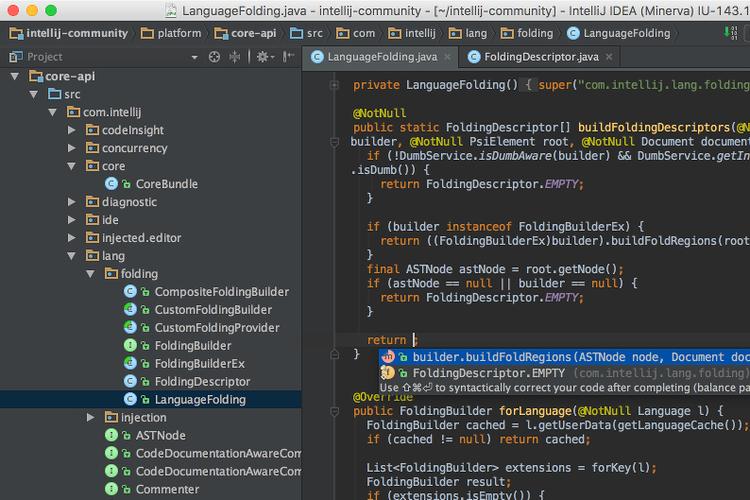
Task: Choose builder.buildFoldRegions completion suggestion
Action: coord(564,357)
